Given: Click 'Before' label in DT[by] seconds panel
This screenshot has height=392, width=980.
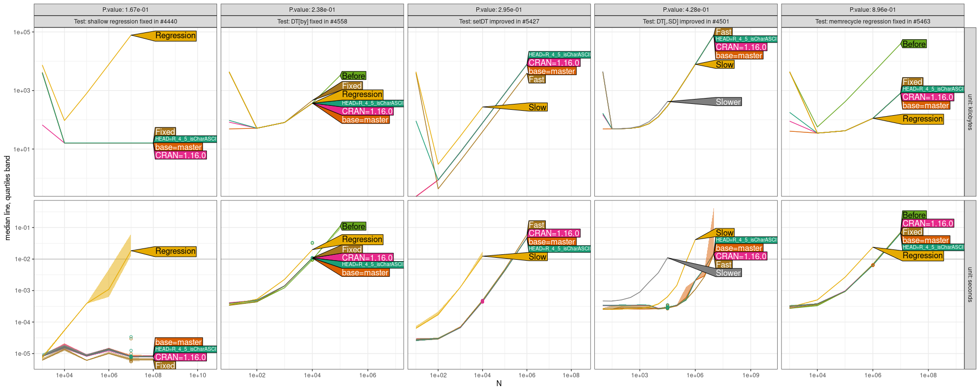Looking at the screenshot, I should [x=353, y=226].
